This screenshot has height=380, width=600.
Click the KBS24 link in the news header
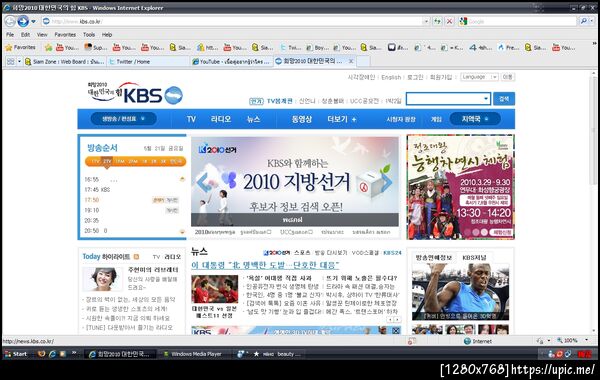click(x=392, y=253)
